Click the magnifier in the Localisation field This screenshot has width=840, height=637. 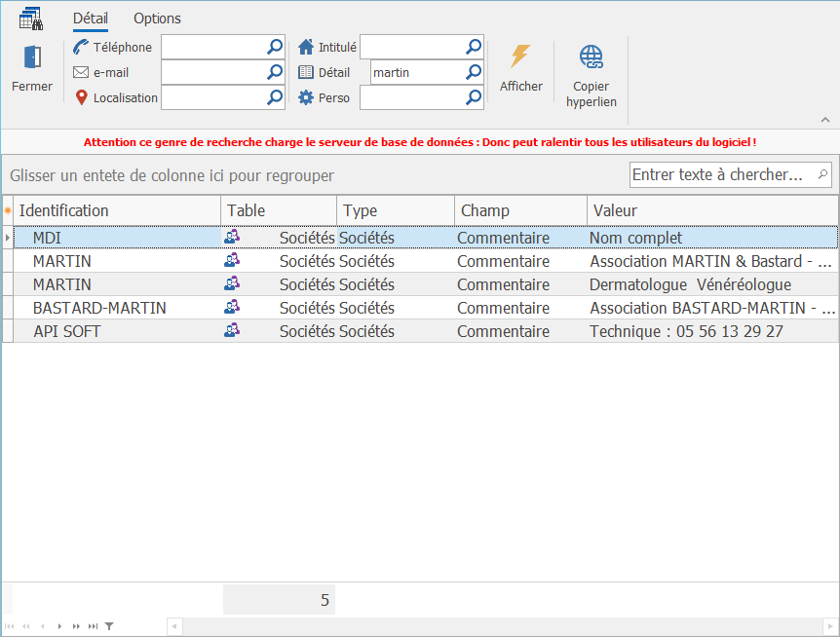click(275, 97)
